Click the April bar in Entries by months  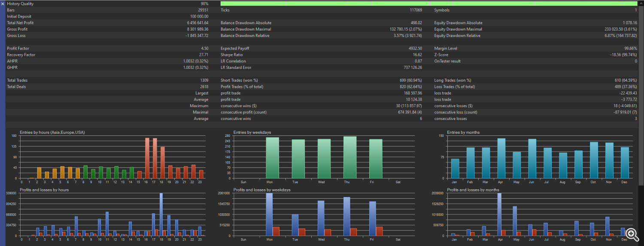point(501,158)
